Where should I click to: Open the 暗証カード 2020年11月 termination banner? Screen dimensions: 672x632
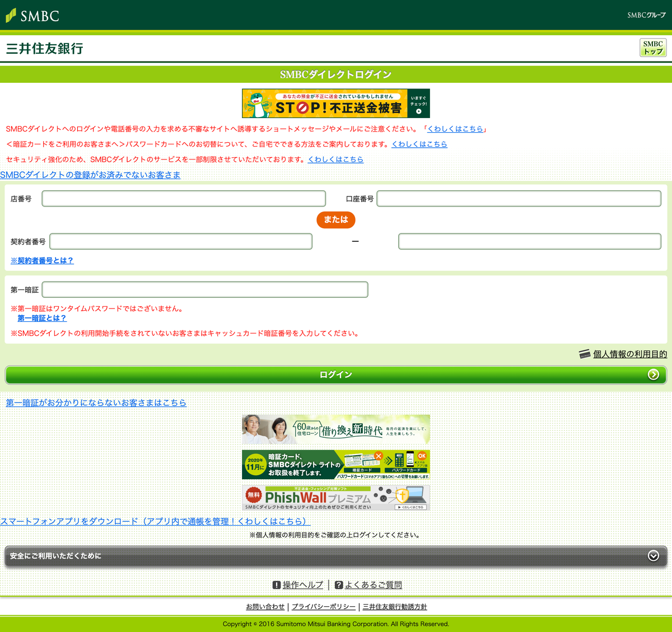[336, 465]
